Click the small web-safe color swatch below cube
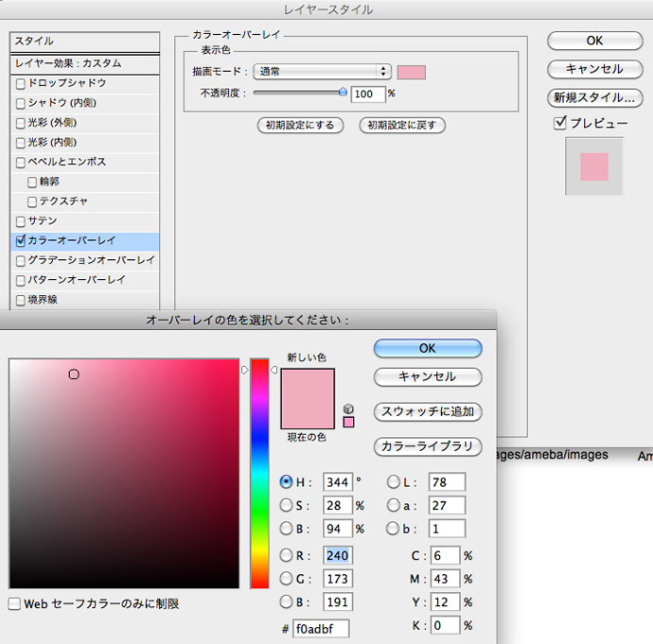 (x=348, y=422)
